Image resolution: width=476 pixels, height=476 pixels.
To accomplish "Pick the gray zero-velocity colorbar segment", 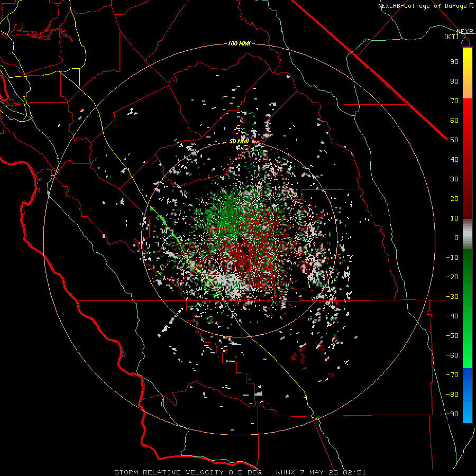I will pos(467,234).
